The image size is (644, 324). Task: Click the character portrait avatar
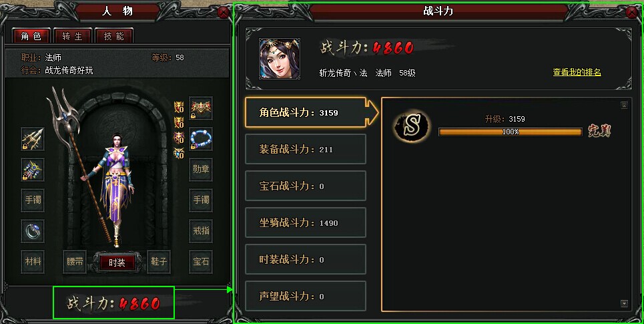279,59
